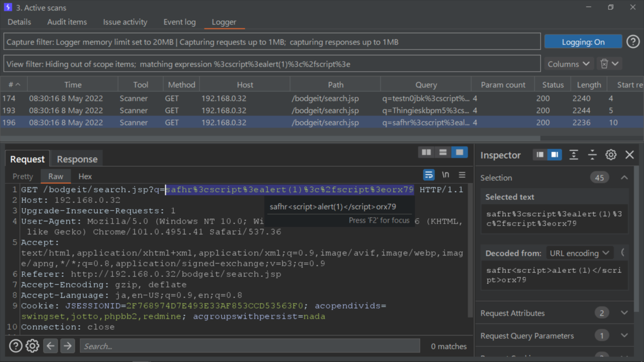Image resolution: width=644 pixels, height=362 pixels.
Task: Click query cell q=testn0jbk%3cscript
Action: coord(426,99)
